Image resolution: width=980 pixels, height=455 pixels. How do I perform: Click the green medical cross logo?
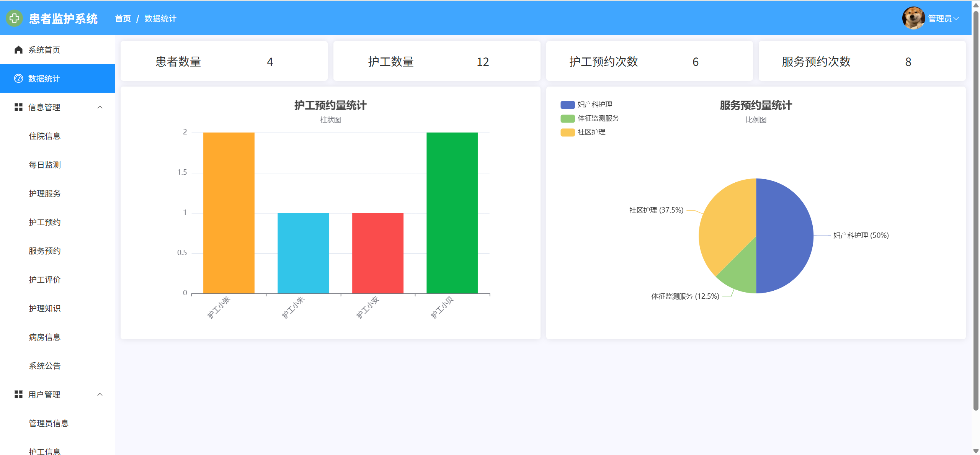(15, 18)
